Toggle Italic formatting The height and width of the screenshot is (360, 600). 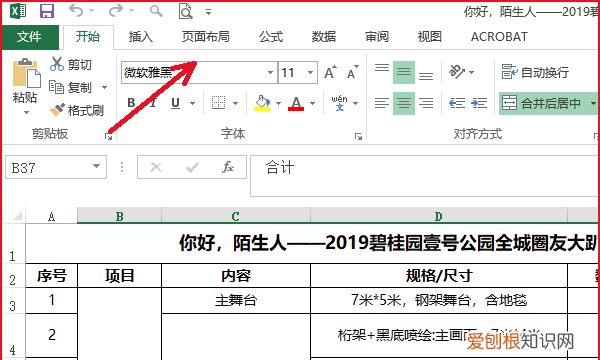click(x=153, y=103)
